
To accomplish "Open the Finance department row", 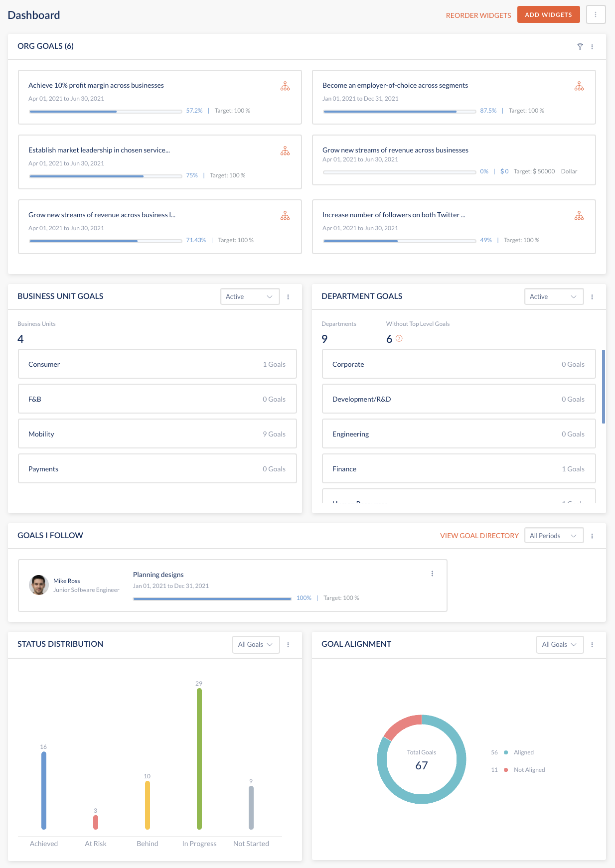I will pos(459,469).
